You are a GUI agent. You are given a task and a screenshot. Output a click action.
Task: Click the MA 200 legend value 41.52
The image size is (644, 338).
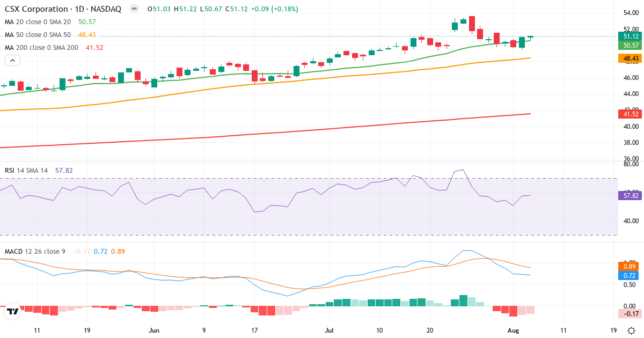[94, 47]
